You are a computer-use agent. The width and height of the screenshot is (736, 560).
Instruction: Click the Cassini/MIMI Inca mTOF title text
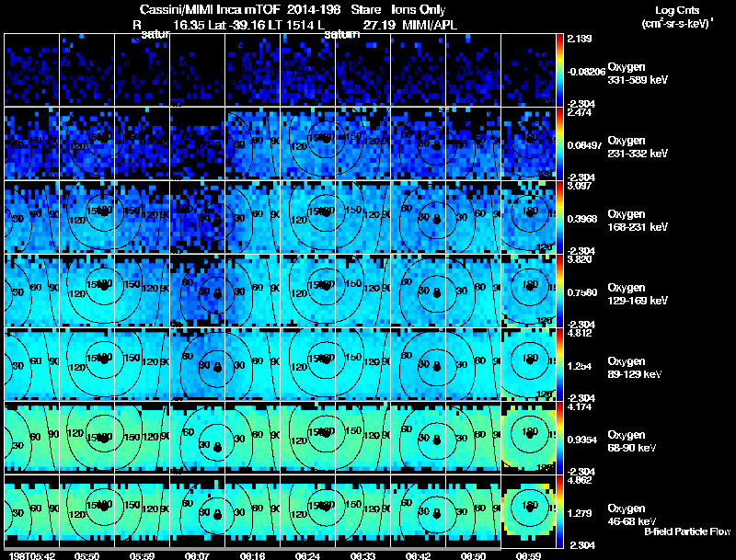[211, 9]
